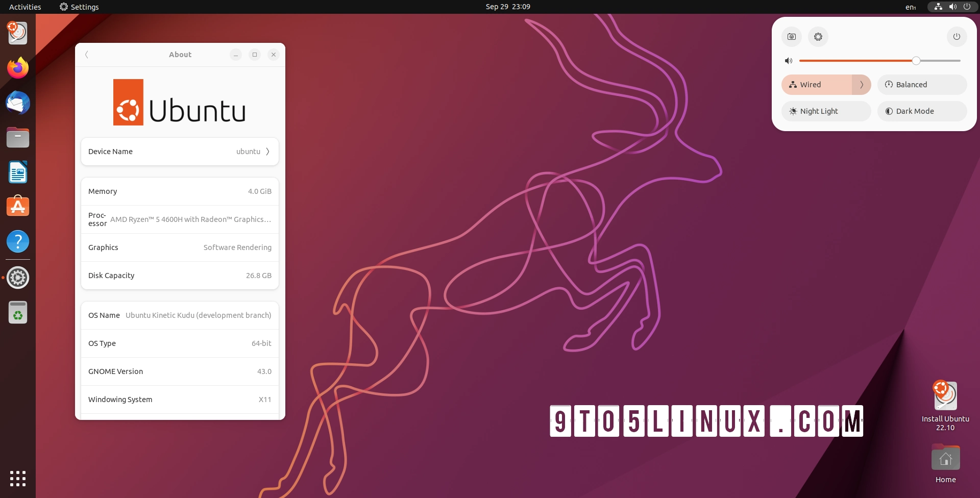
Task: Toggle the Wired connection button
Action: click(x=817, y=85)
